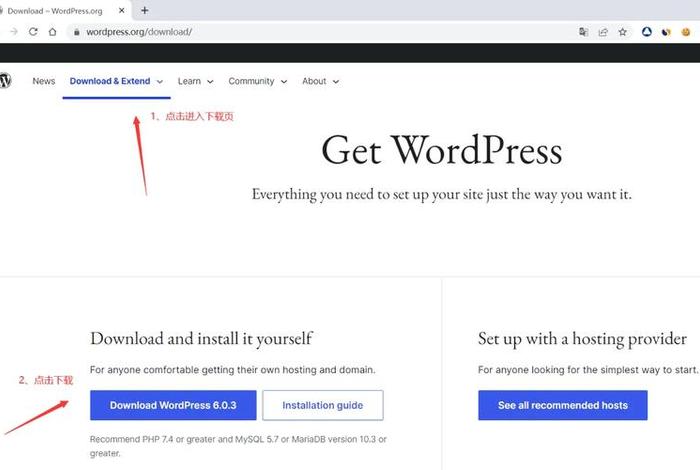This screenshot has height=470, width=700.
Task: Open the blue circular extension icon
Action: tap(646, 32)
